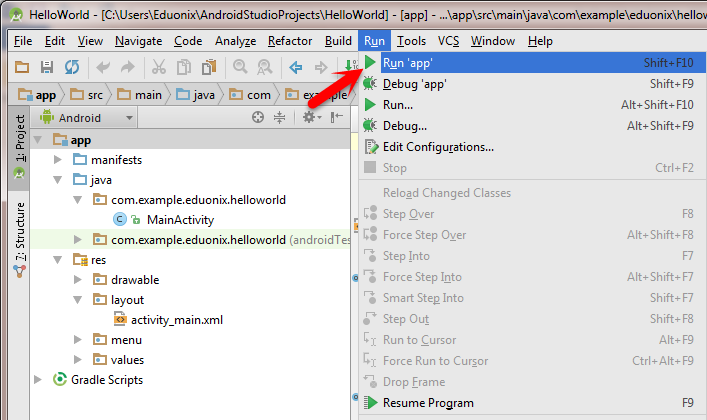
Task: Open the Build menu
Action: [x=338, y=41]
